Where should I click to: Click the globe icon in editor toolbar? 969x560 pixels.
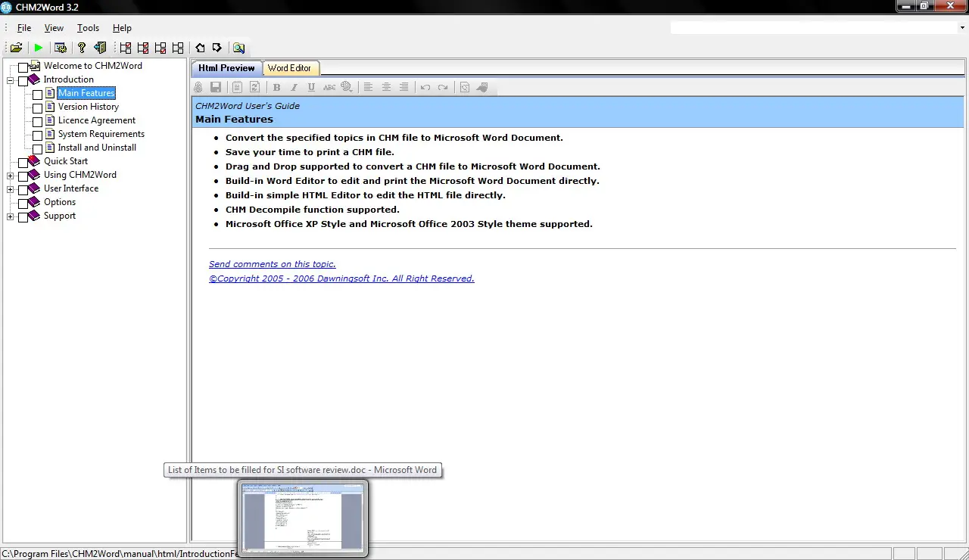(x=347, y=87)
